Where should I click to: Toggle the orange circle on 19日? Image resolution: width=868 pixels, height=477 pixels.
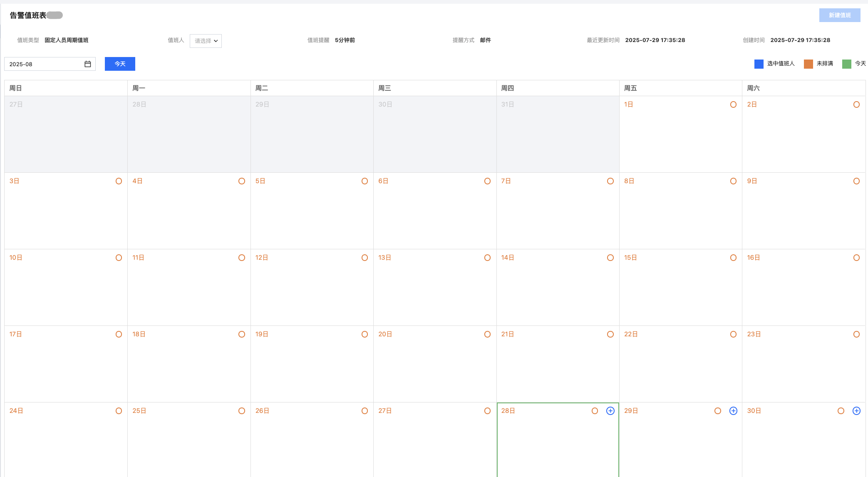(365, 334)
